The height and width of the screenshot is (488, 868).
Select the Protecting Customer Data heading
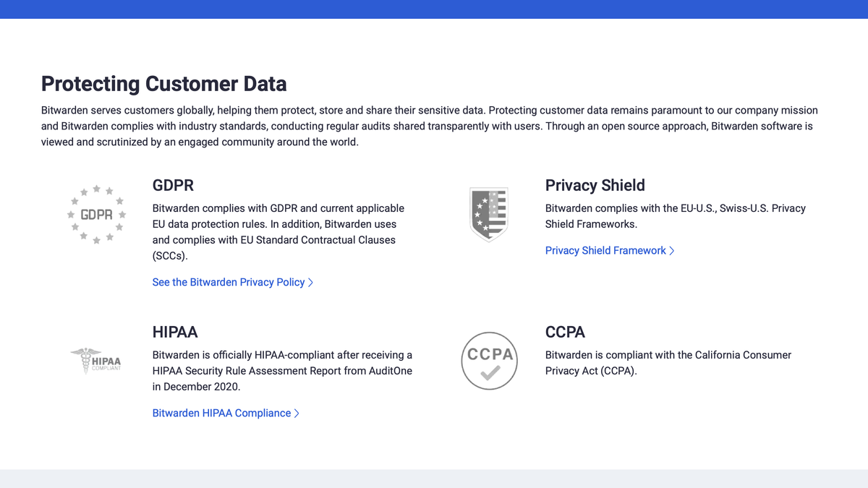click(163, 84)
